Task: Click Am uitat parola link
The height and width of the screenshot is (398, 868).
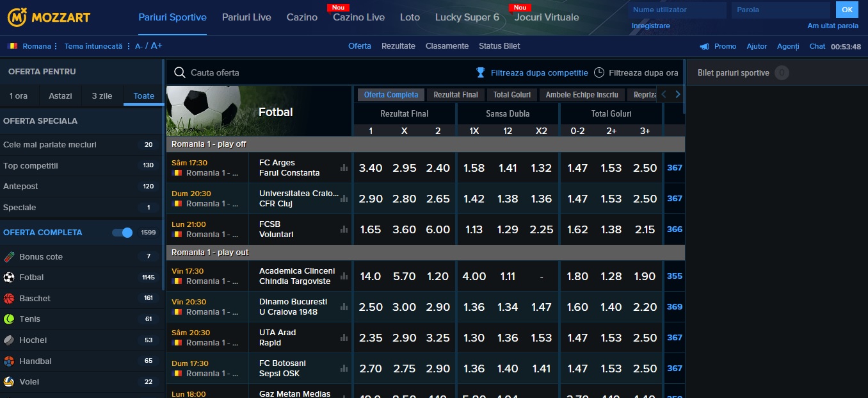Action: [833, 26]
